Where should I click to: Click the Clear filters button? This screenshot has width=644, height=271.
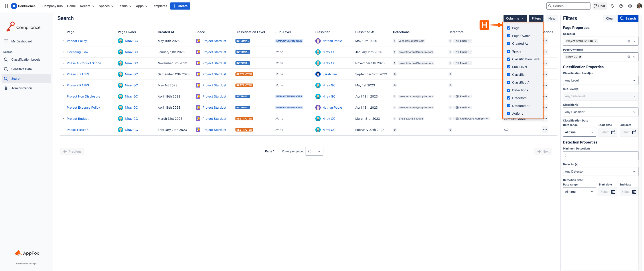610,18
